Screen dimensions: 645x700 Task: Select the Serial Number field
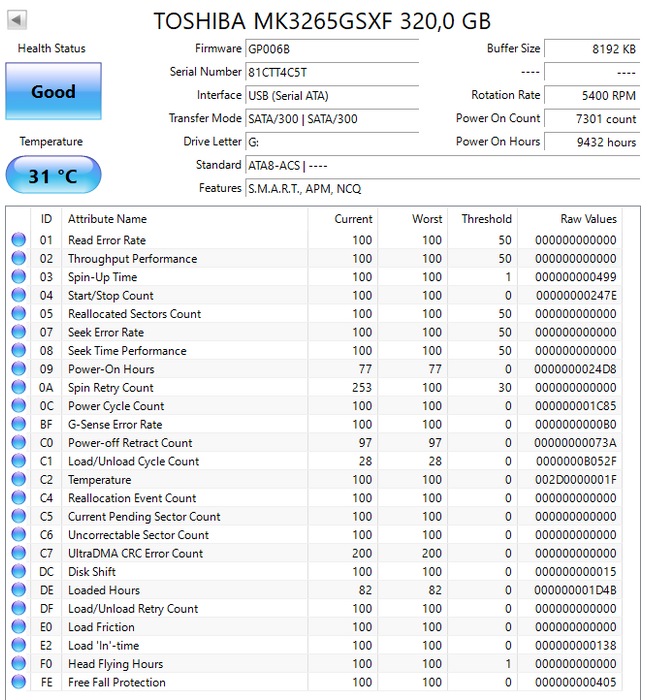click(x=331, y=72)
